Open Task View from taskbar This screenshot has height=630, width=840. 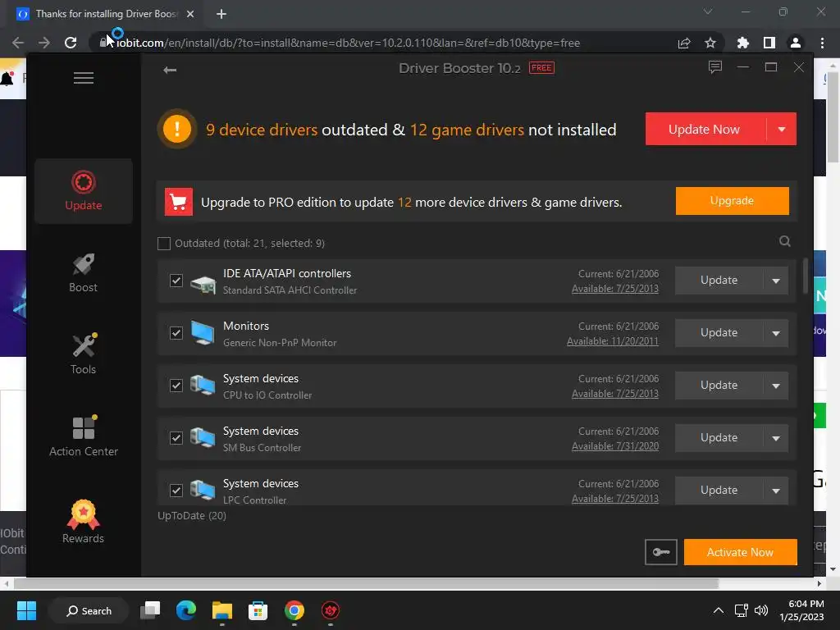click(x=150, y=610)
